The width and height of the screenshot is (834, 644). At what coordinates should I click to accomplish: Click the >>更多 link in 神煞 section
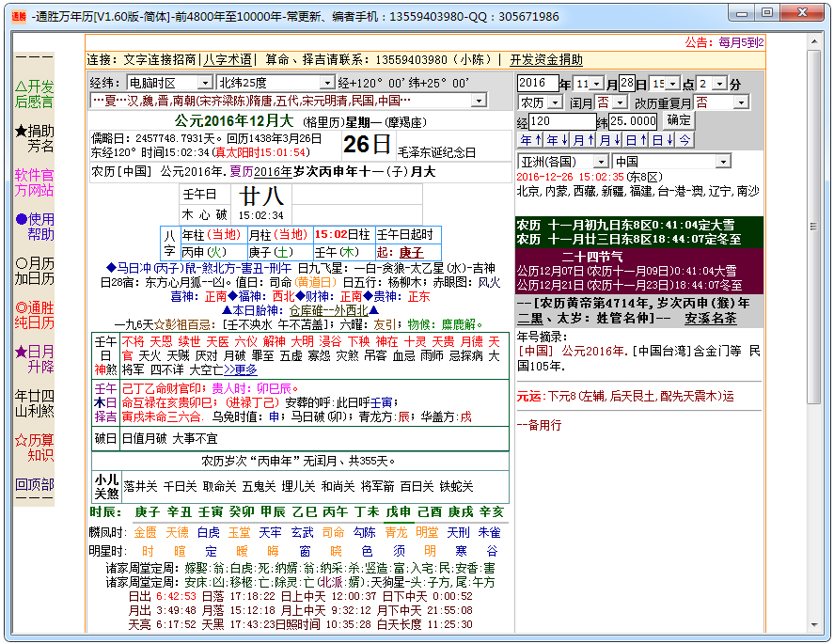pos(241,369)
